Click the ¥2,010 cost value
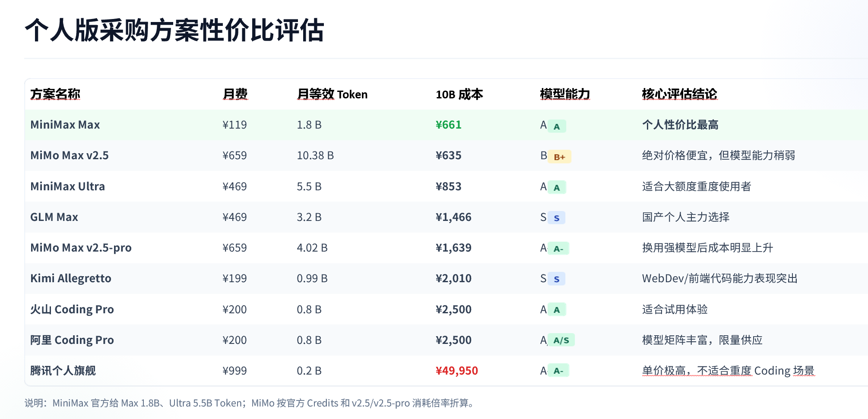 [453, 278]
